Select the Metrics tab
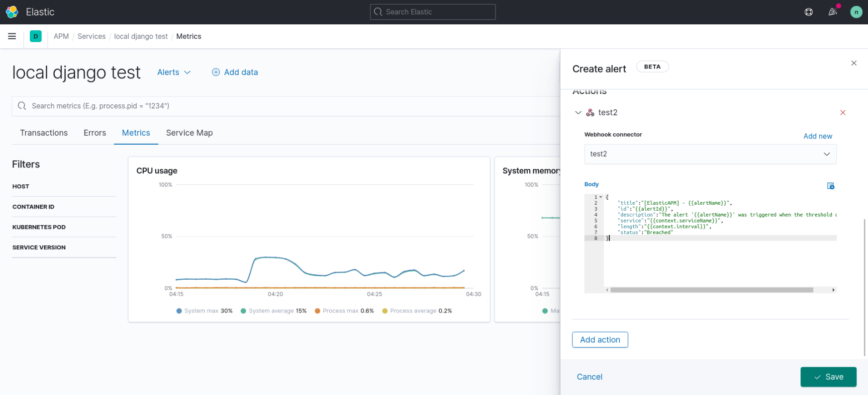Screen dimensions: 868x395 136,133
